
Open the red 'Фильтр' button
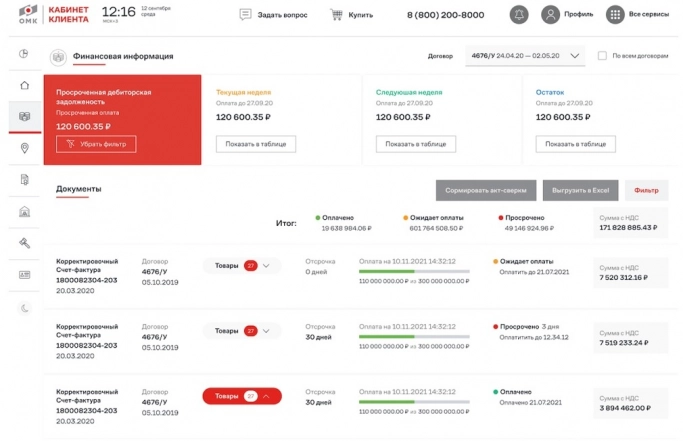pos(646,190)
